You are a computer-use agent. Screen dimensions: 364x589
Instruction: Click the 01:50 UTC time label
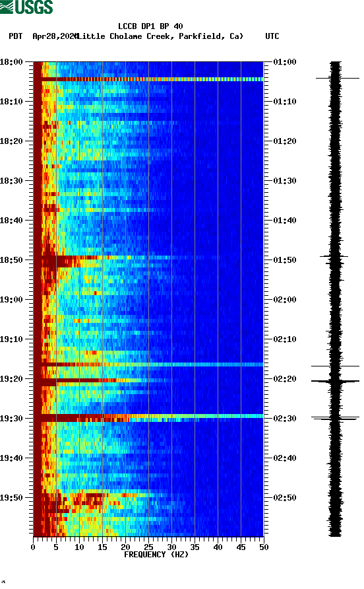pyautogui.click(x=285, y=260)
